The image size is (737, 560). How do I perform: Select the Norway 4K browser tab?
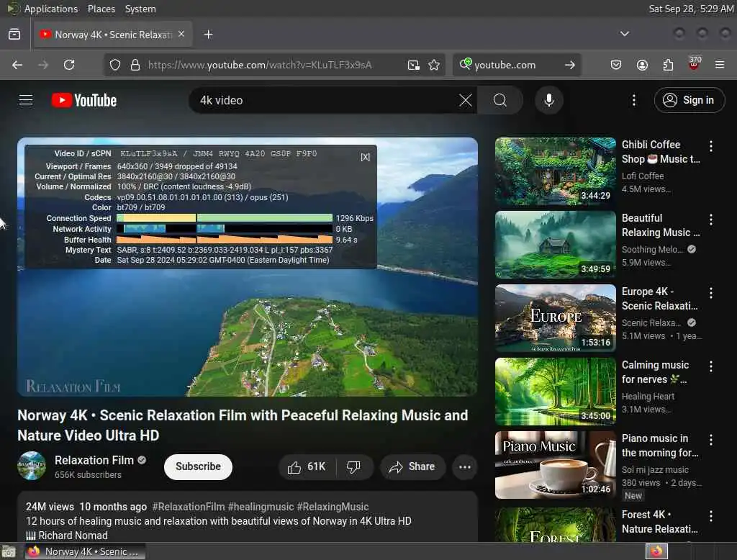[x=113, y=35]
